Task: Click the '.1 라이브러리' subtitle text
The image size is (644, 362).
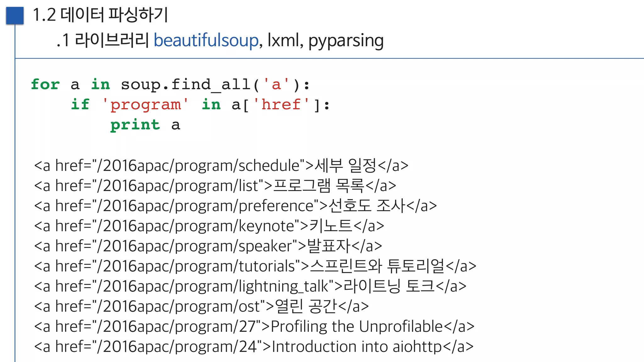Action: (103, 41)
